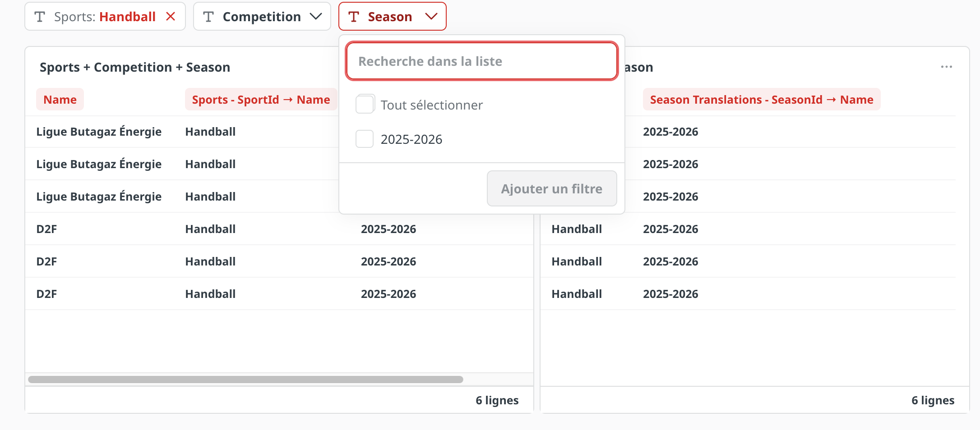The width and height of the screenshot is (980, 430).
Task: Click the first D2F row name
Action: coord(46,229)
